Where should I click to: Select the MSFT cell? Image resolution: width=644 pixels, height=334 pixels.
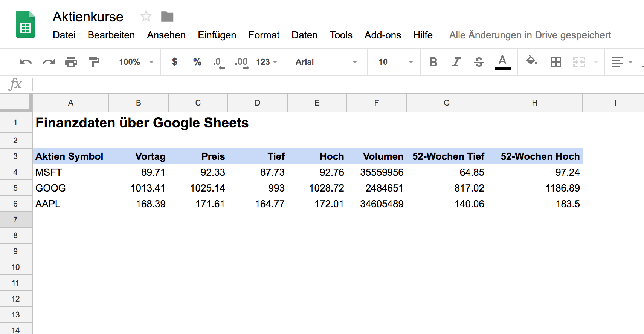pyautogui.click(x=71, y=172)
